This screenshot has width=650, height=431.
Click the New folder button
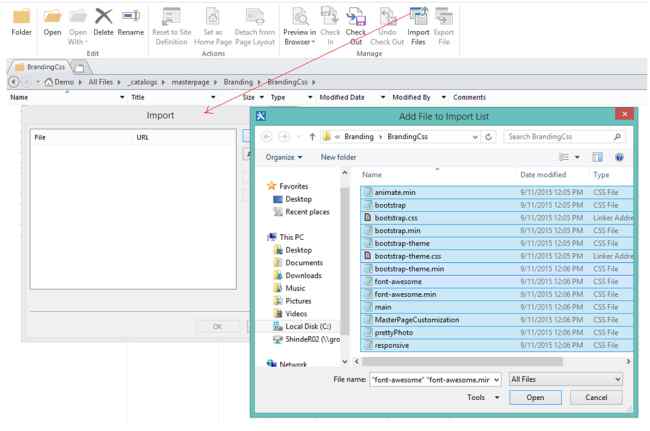[x=338, y=157]
